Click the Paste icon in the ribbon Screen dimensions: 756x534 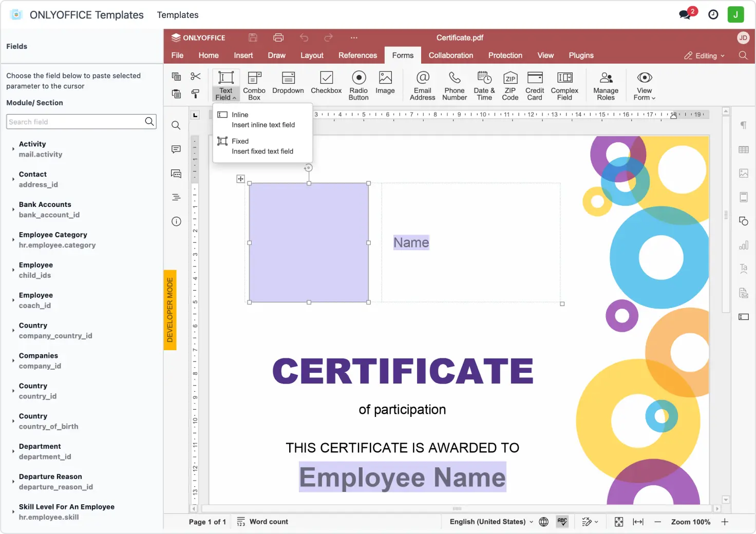click(176, 93)
